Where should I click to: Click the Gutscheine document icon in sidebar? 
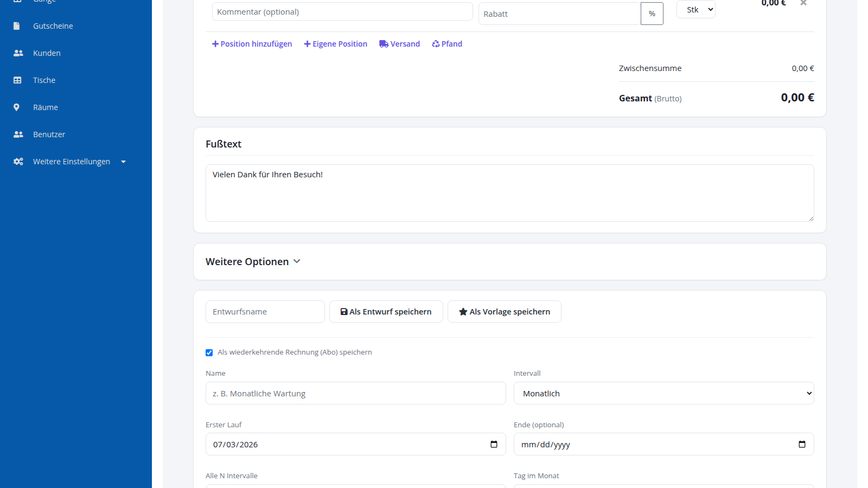click(x=17, y=26)
